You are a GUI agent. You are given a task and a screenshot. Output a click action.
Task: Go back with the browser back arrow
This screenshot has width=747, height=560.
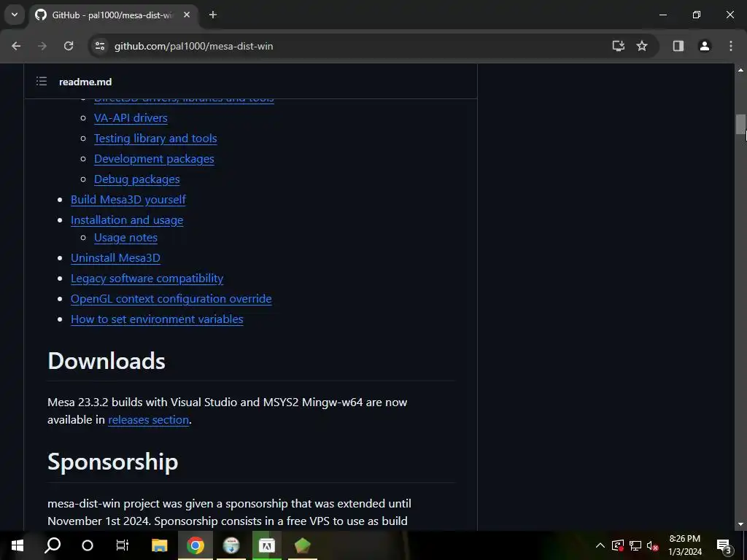pos(16,46)
